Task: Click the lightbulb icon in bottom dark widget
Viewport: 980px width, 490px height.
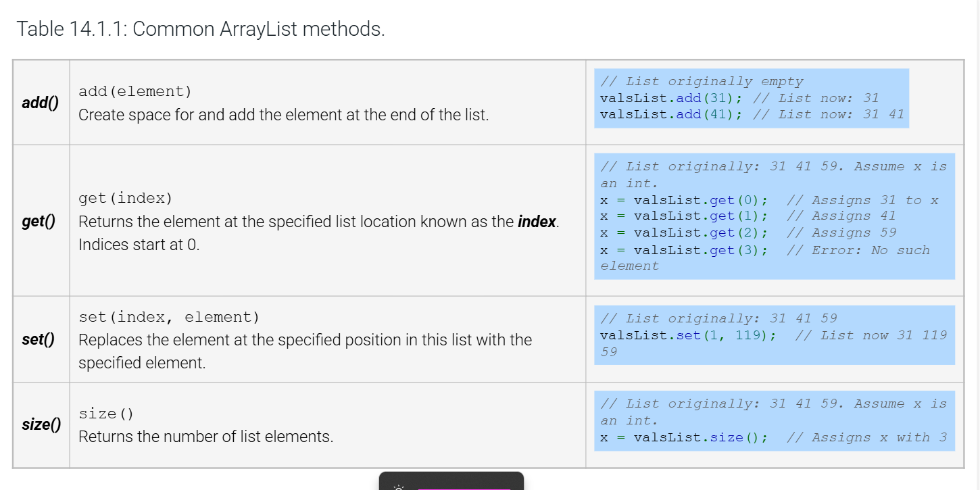Action: pyautogui.click(x=399, y=487)
